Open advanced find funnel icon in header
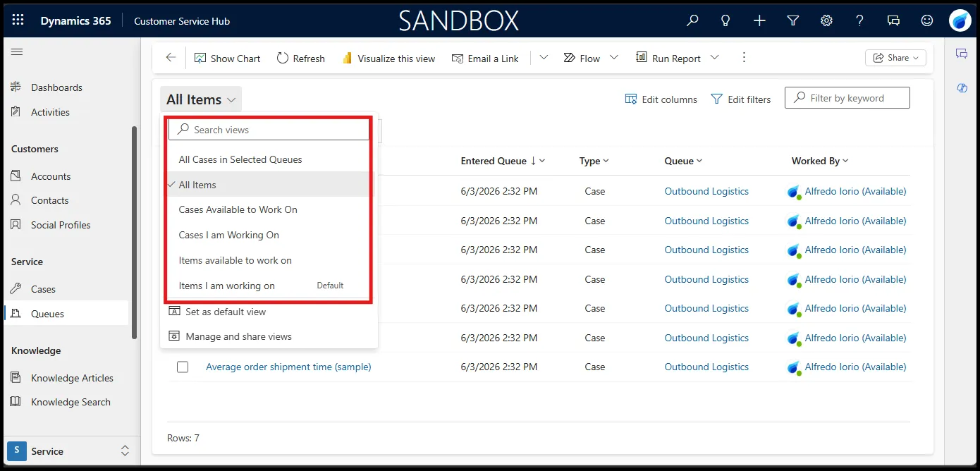Image resolution: width=980 pixels, height=471 pixels. point(793,20)
